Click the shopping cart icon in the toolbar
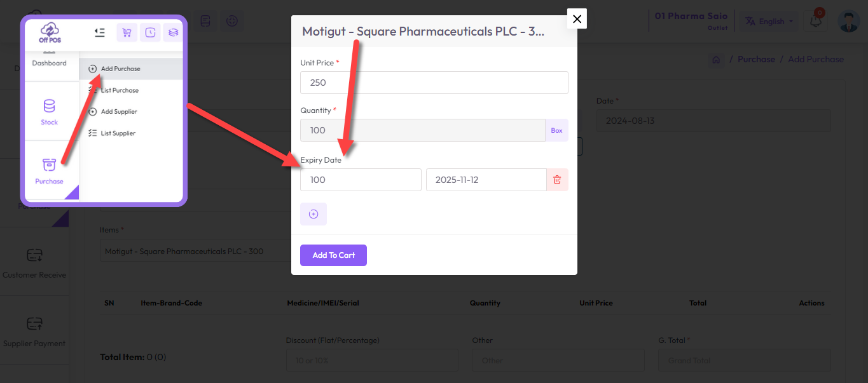 click(x=127, y=32)
